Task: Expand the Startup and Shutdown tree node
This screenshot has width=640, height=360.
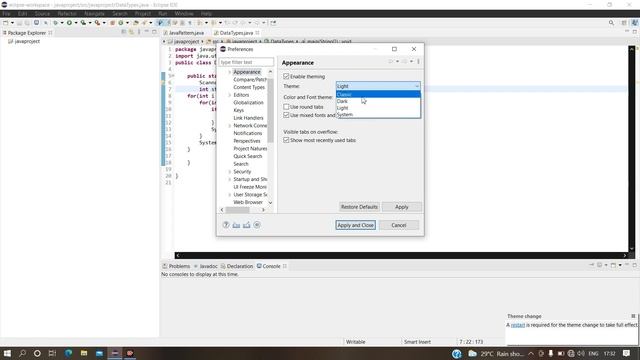Action: click(x=229, y=180)
